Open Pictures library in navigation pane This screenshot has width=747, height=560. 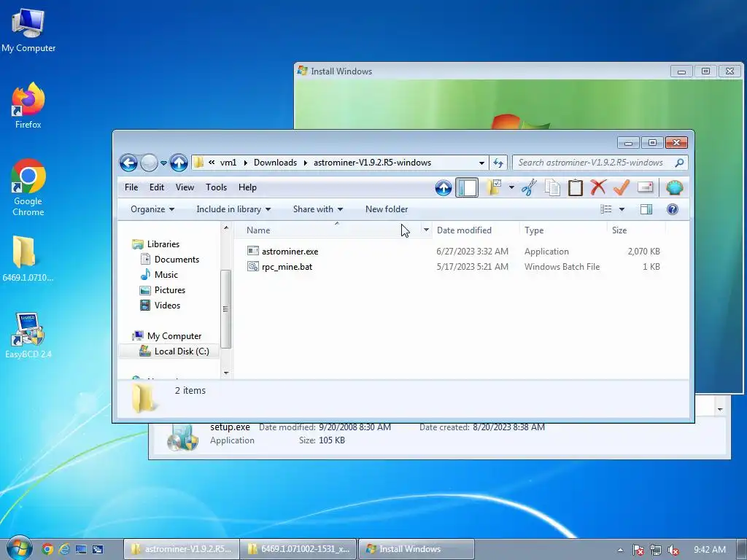point(169,290)
